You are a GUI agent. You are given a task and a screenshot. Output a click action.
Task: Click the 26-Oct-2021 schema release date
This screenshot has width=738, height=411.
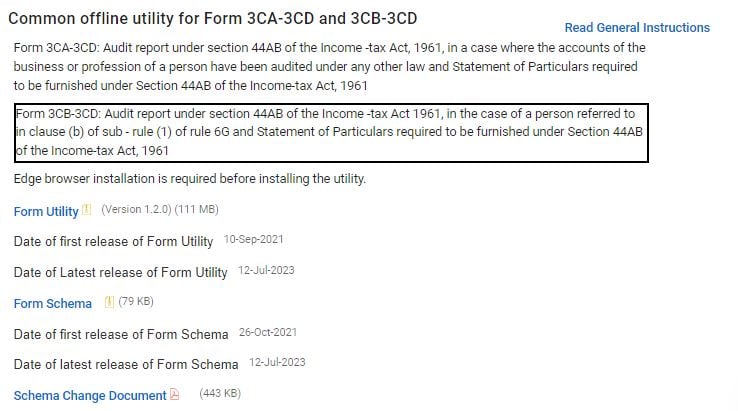267,332
